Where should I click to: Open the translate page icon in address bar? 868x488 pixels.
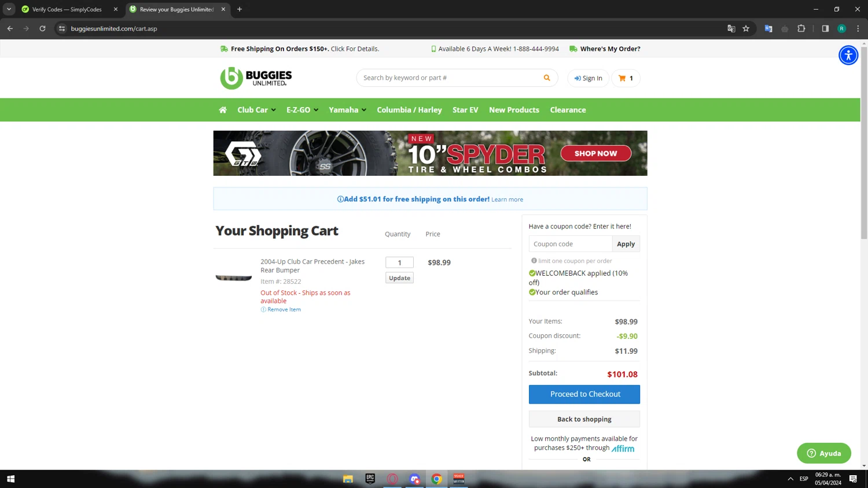[x=731, y=28]
